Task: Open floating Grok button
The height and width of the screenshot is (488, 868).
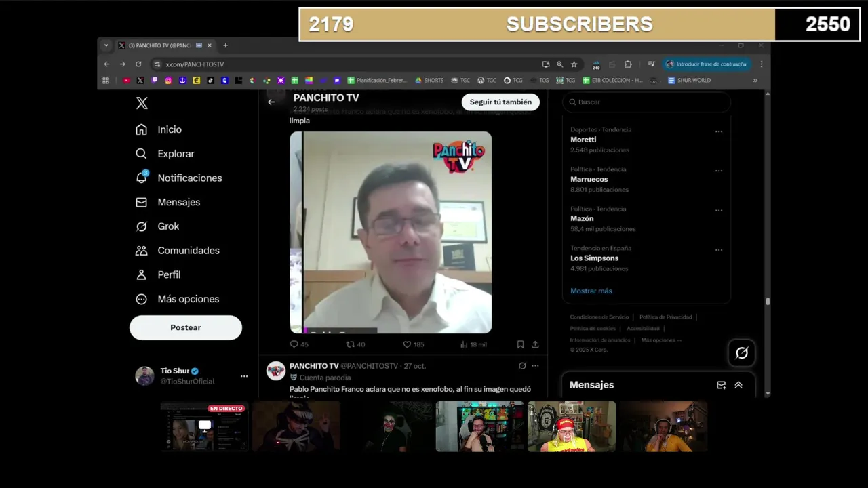Action: [742, 352]
